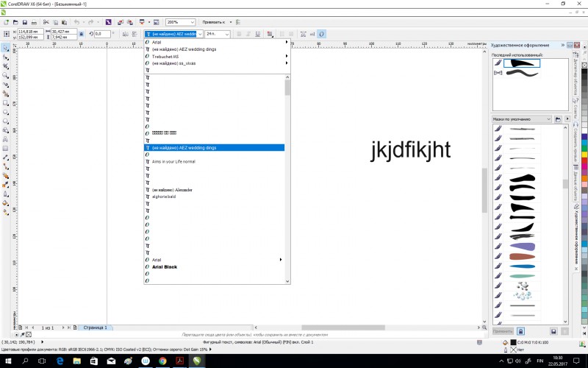This screenshot has height=368, width=588.
Task: Select the jkjdfikjht text on canvas
Action: (x=411, y=151)
